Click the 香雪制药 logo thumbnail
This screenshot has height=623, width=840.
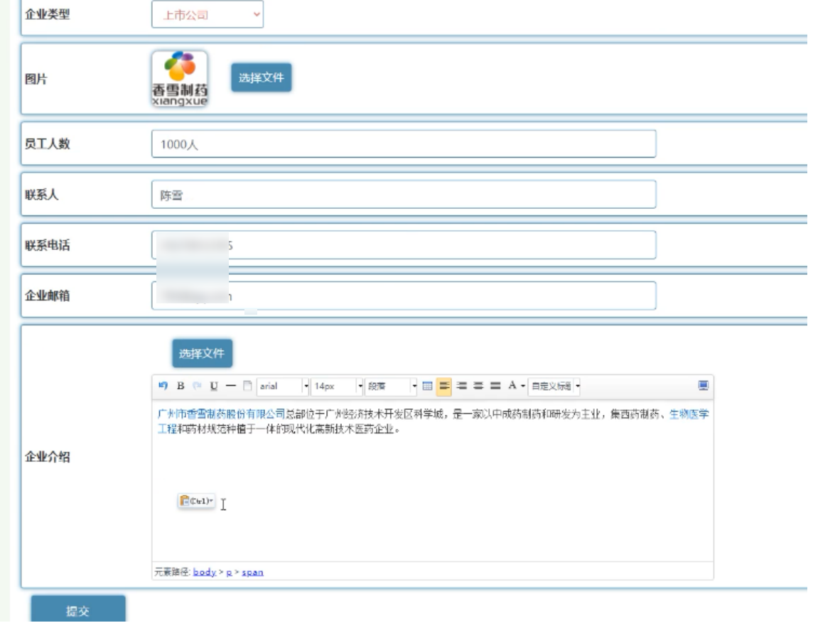(180, 79)
